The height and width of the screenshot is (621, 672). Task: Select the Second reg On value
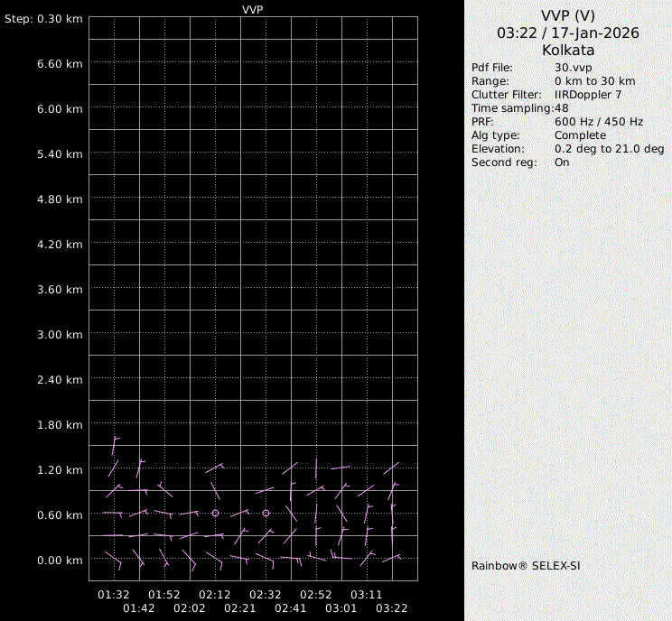pos(562,162)
